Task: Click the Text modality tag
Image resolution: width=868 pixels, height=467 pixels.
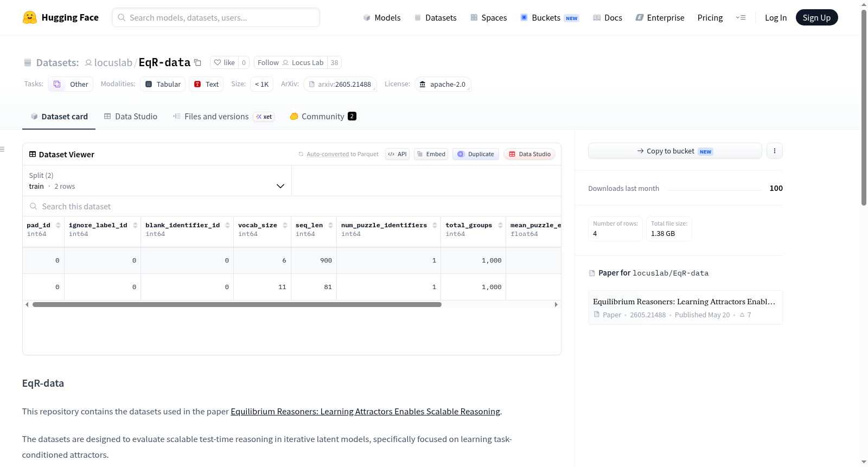Action: click(206, 84)
